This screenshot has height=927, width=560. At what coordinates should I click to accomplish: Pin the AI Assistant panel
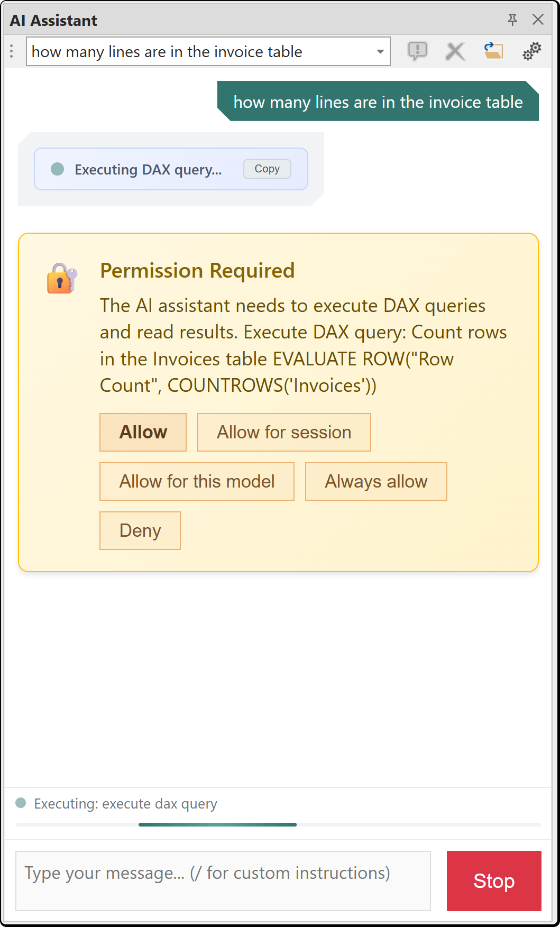[x=512, y=20]
